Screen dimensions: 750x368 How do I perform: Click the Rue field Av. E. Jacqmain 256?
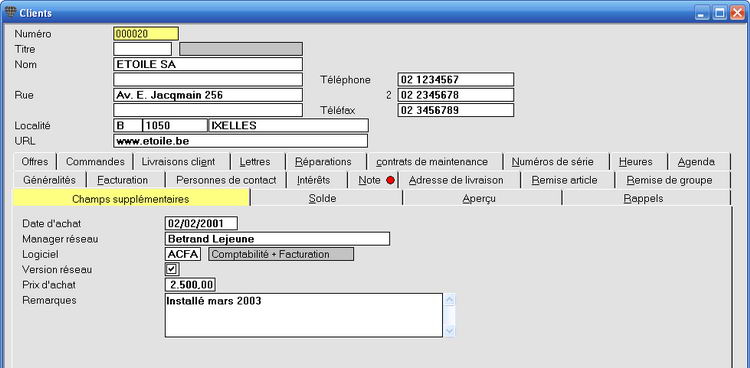pyautogui.click(x=208, y=95)
